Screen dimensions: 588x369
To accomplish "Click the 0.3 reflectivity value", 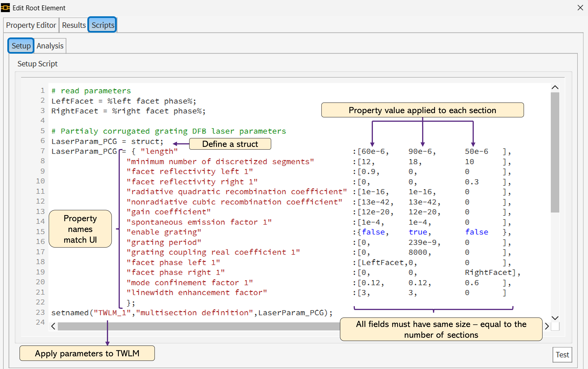I will pos(472,182).
